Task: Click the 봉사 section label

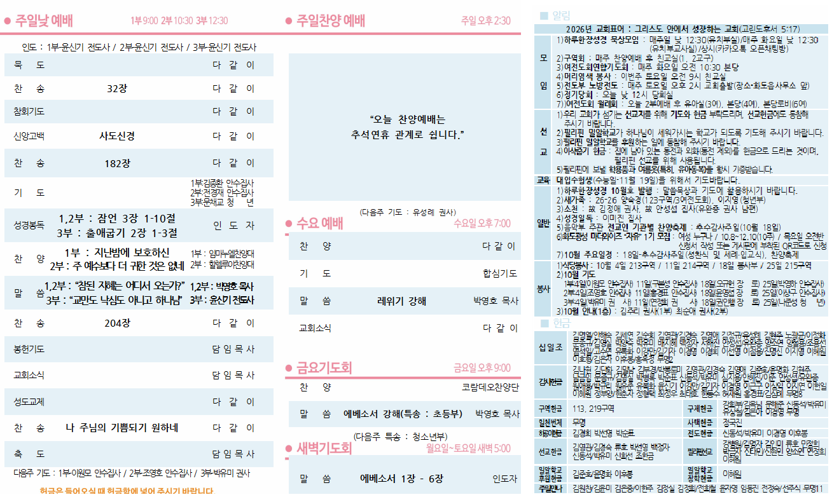Action: coord(543,288)
